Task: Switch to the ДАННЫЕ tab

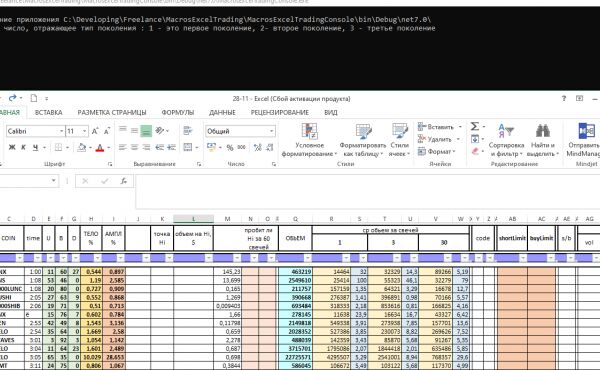Action: [x=222, y=112]
